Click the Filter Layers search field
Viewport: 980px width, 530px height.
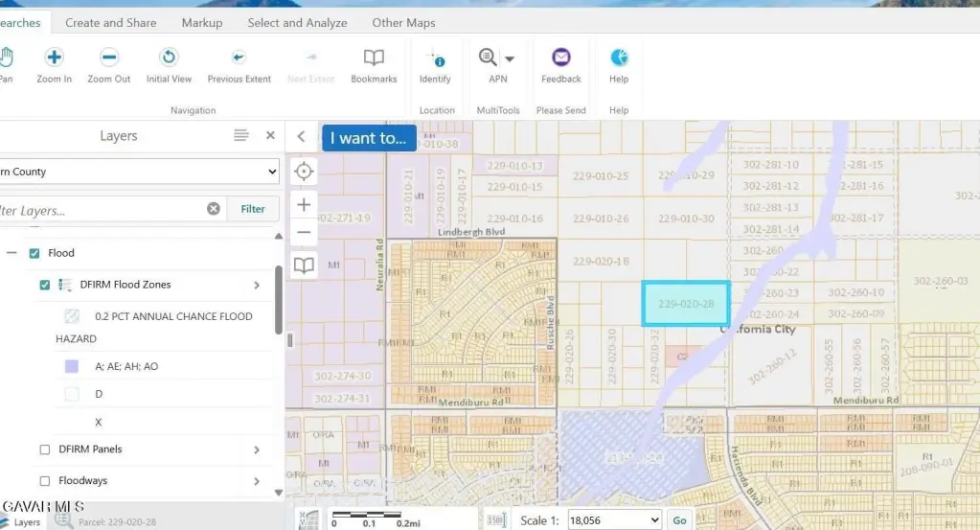click(105, 209)
